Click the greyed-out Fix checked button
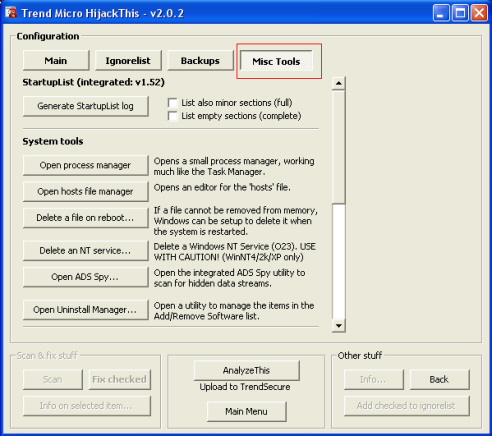The height and width of the screenshot is (436, 492). pyautogui.click(x=120, y=379)
